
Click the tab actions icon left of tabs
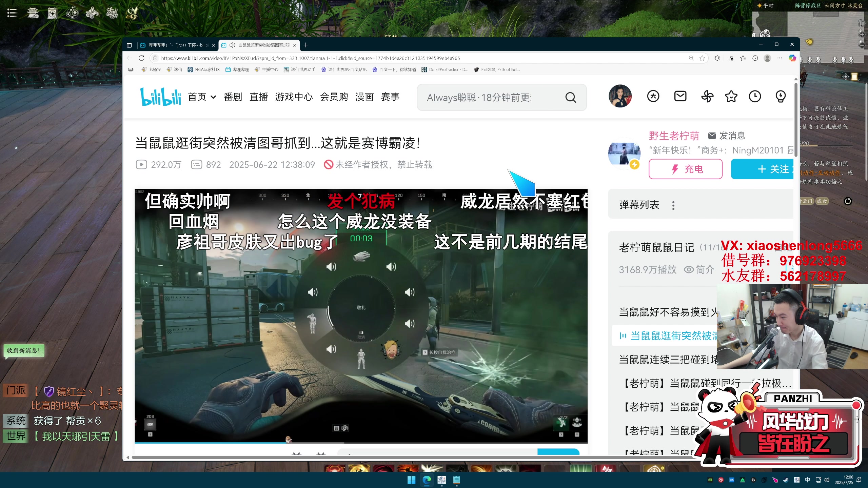point(129,45)
